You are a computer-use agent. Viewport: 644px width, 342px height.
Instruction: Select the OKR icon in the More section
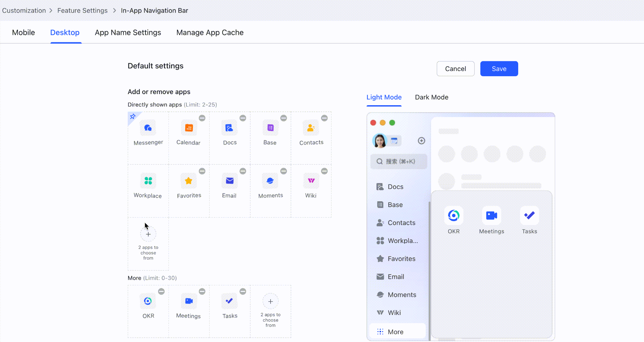point(148,301)
